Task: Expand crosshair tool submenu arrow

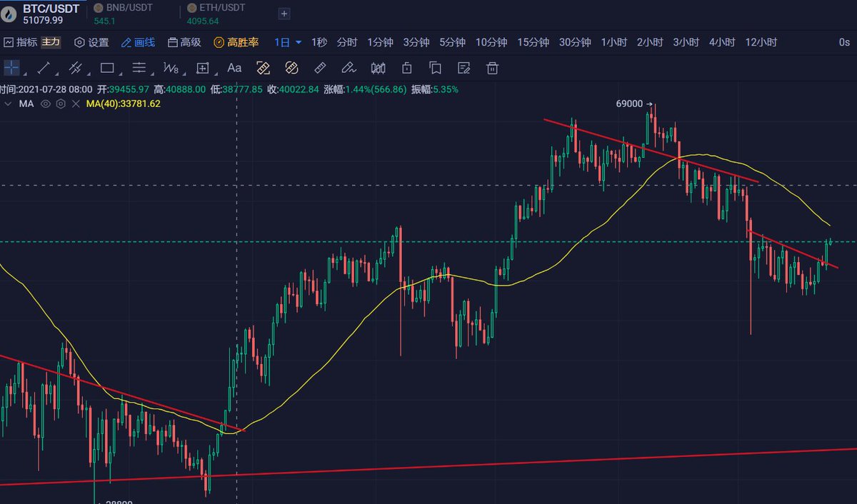Action: (x=25, y=73)
